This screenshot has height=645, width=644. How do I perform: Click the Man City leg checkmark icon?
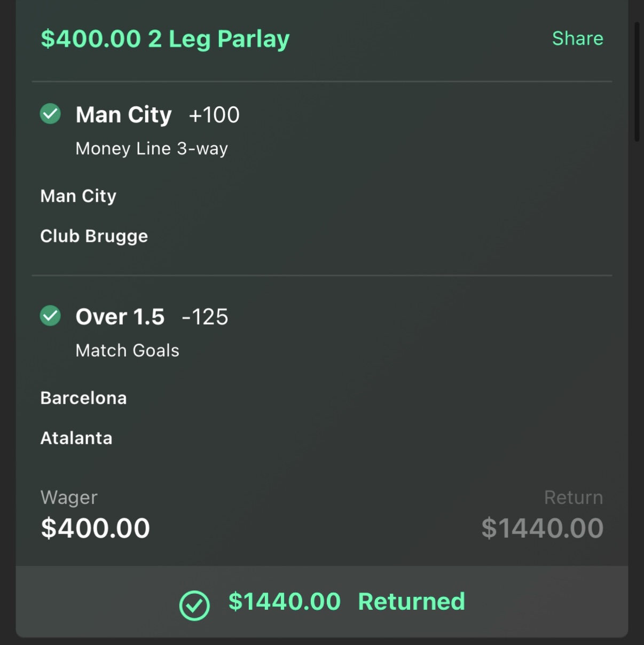(50, 114)
